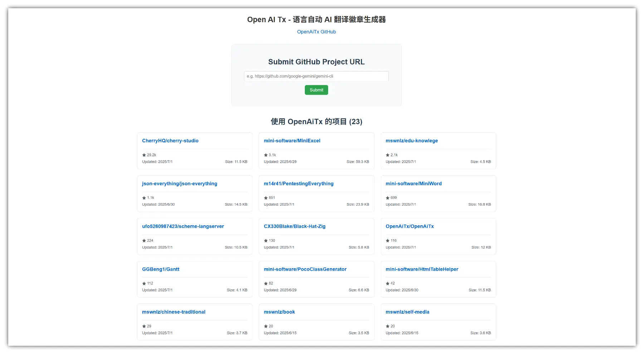Click 'Size: 11.5 KB' in HtmlTableHelper card

click(x=480, y=290)
